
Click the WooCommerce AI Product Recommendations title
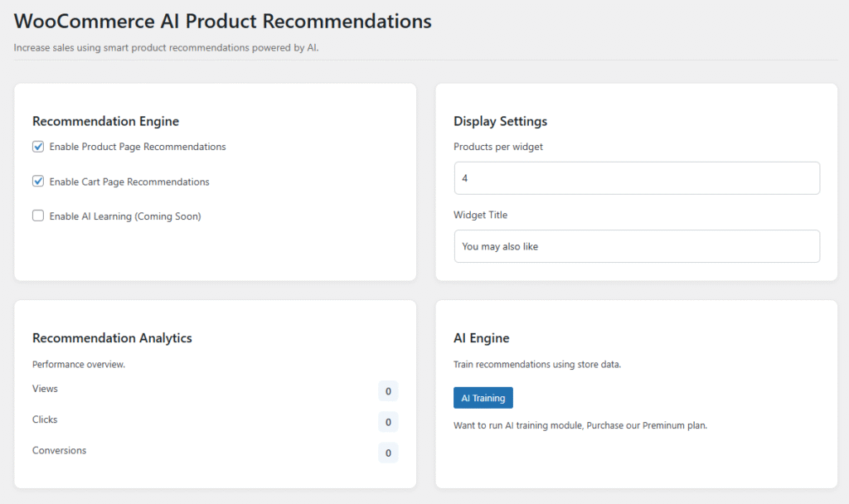click(x=223, y=22)
